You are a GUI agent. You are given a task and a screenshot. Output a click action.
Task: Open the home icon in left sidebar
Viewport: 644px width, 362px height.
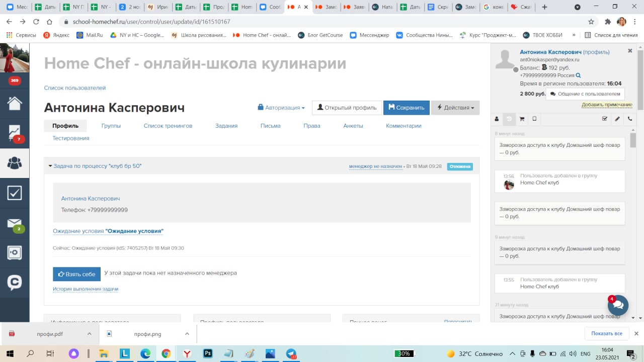pos(15,103)
